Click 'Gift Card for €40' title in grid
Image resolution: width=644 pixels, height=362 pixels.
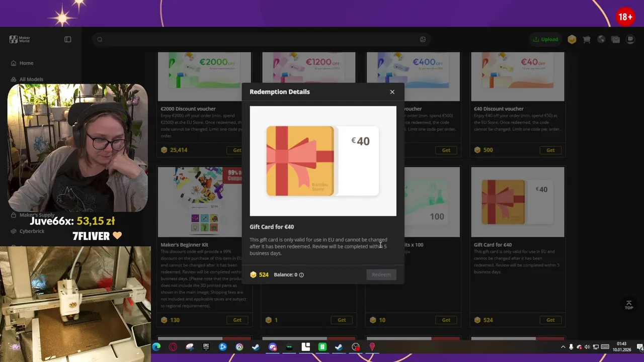(493, 245)
